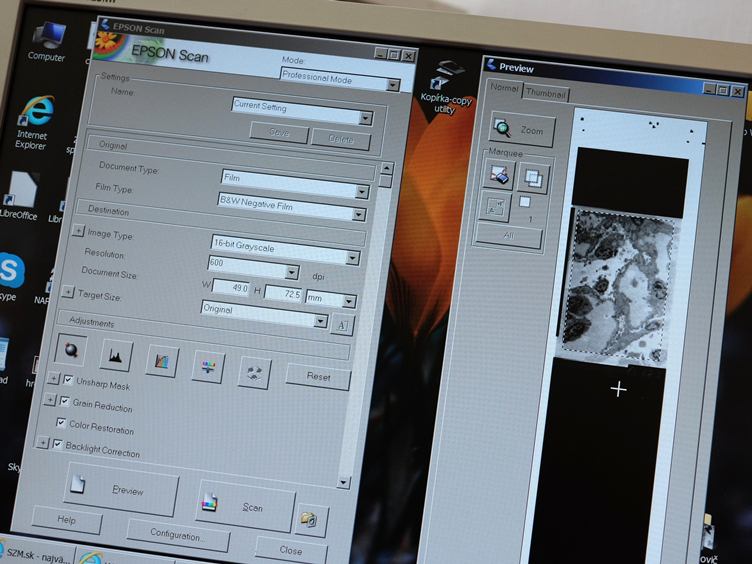Click the Scan button
Viewport: 752px width, 564px height.
point(245,505)
